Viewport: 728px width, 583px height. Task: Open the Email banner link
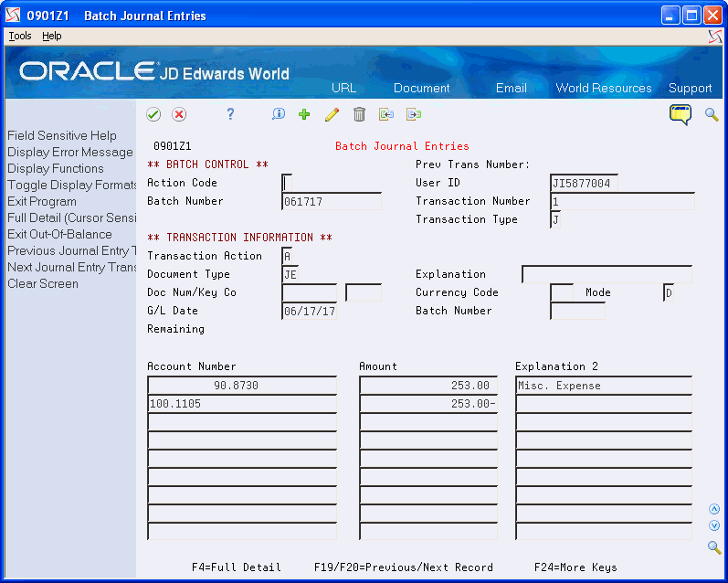point(512,89)
